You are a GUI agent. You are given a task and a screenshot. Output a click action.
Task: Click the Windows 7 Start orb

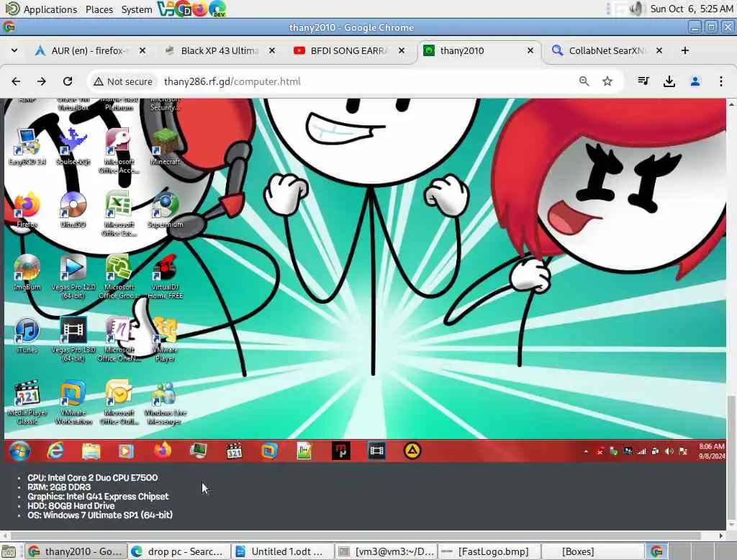(x=19, y=451)
